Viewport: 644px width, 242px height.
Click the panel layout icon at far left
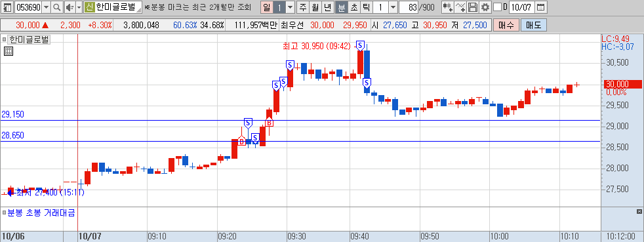tap(7, 7)
